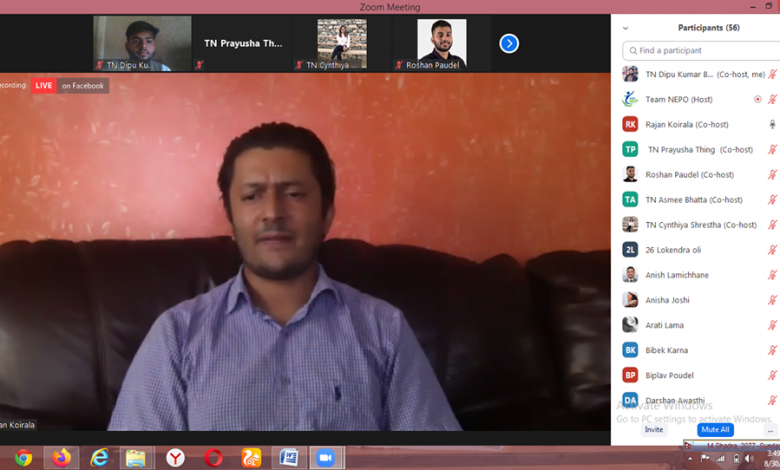The image size is (780, 470).
Task: Toggle muted mic icon for Anisha Joshi
Action: point(772,299)
